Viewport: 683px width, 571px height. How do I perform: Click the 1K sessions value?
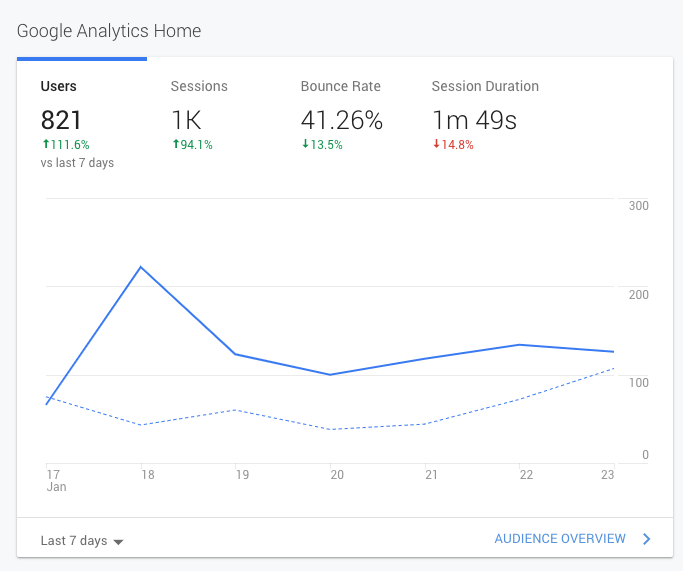186,120
